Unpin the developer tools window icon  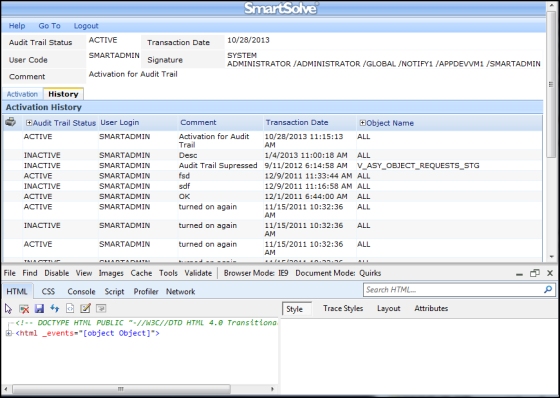tap(535, 273)
